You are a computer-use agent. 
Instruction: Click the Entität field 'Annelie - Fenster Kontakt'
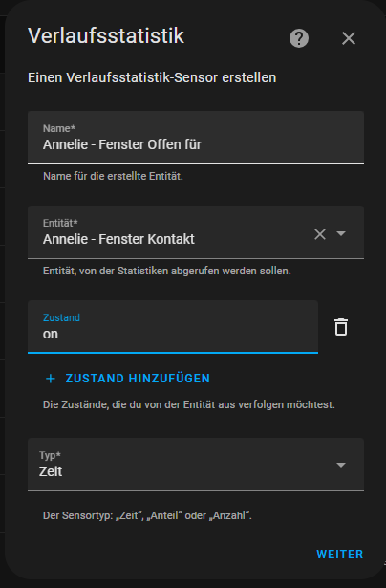coord(169,232)
